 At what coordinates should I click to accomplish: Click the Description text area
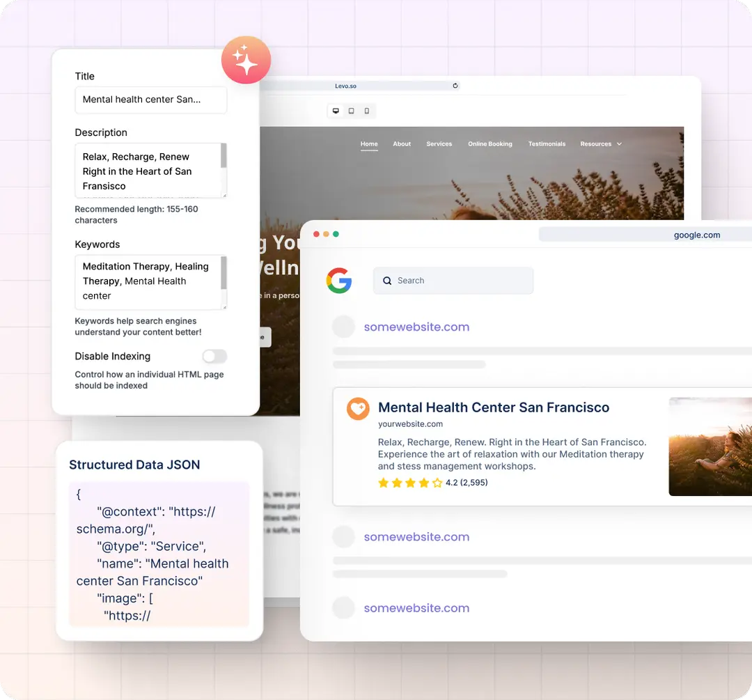click(150, 171)
